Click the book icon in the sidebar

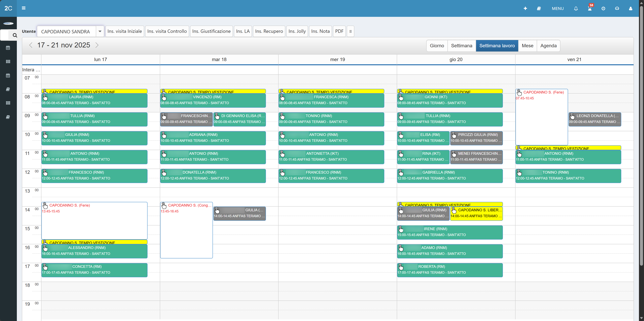pos(8,89)
